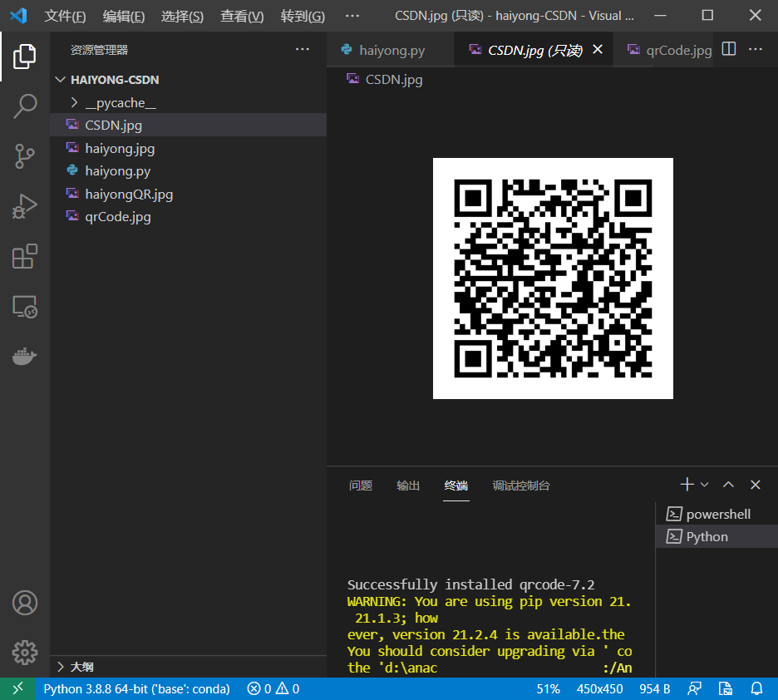Open the Accounts icon
The height and width of the screenshot is (700, 778).
tap(25, 603)
